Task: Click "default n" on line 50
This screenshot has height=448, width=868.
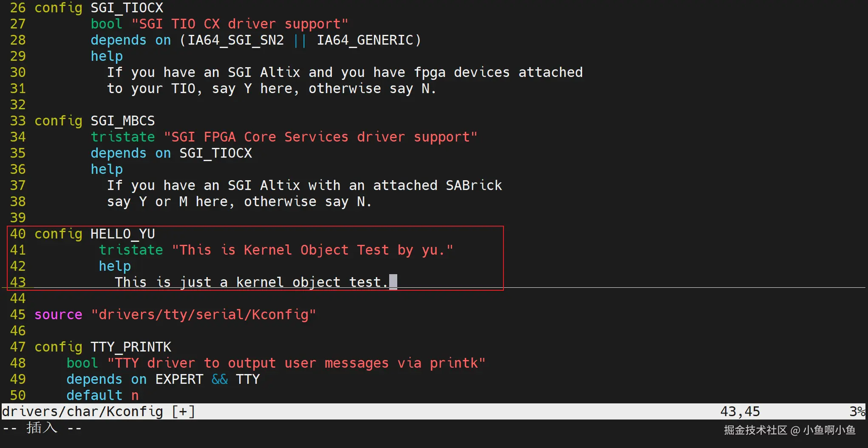Action: (102, 395)
